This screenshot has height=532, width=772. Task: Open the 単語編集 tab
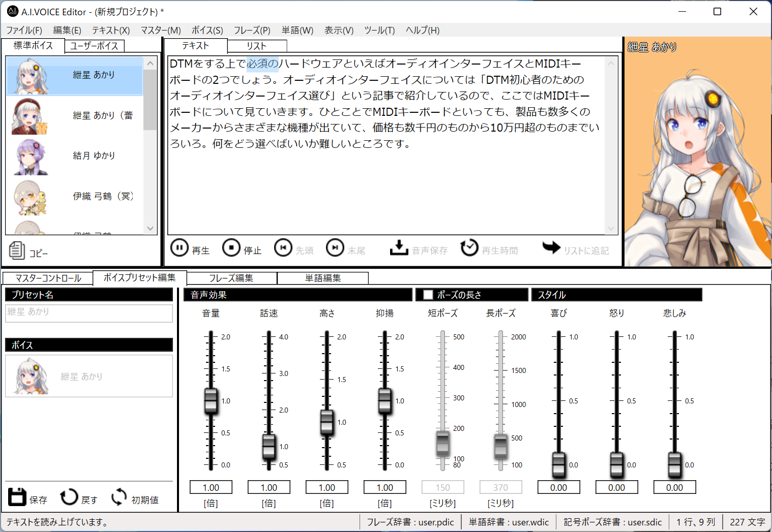point(323,278)
